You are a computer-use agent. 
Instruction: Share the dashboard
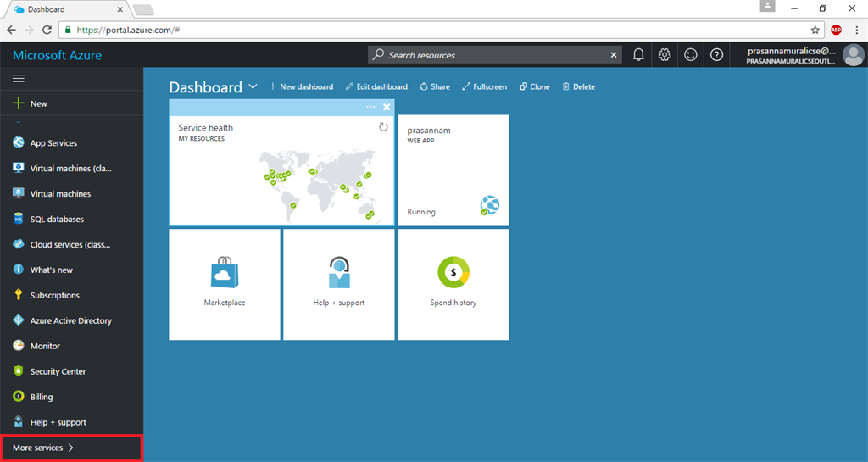(435, 86)
